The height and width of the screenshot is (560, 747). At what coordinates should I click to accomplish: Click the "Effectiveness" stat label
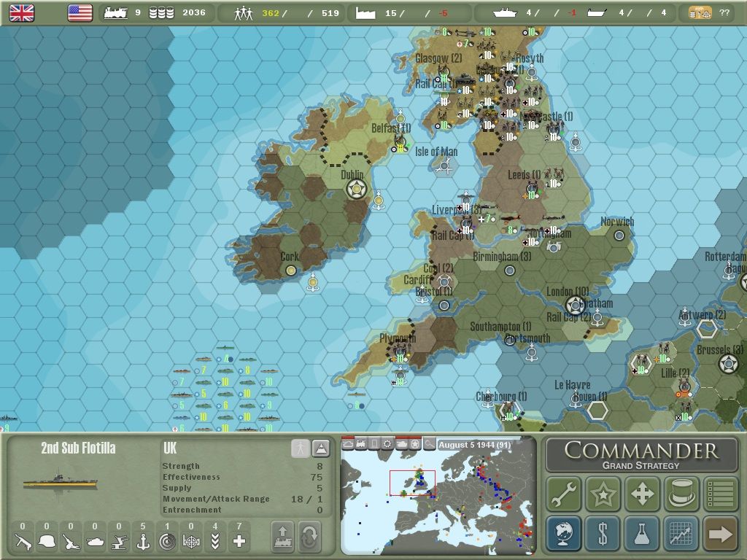(x=191, y=477)
